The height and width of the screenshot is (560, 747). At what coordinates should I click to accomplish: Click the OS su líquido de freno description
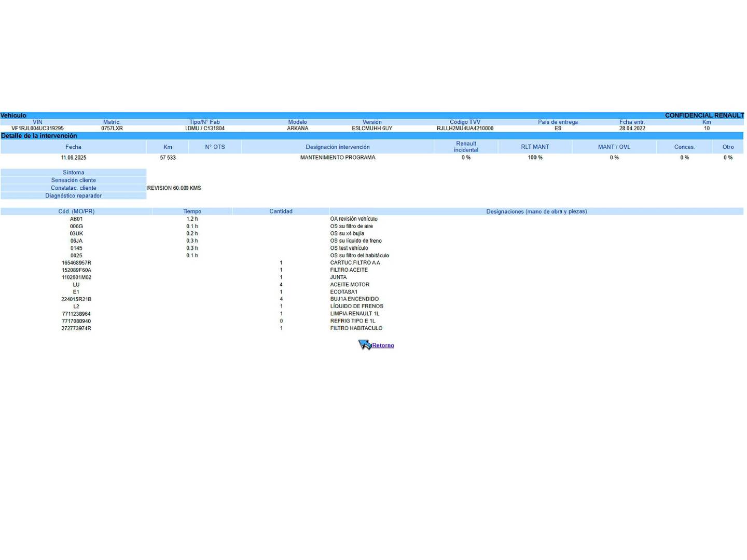(x=356, y=241)
